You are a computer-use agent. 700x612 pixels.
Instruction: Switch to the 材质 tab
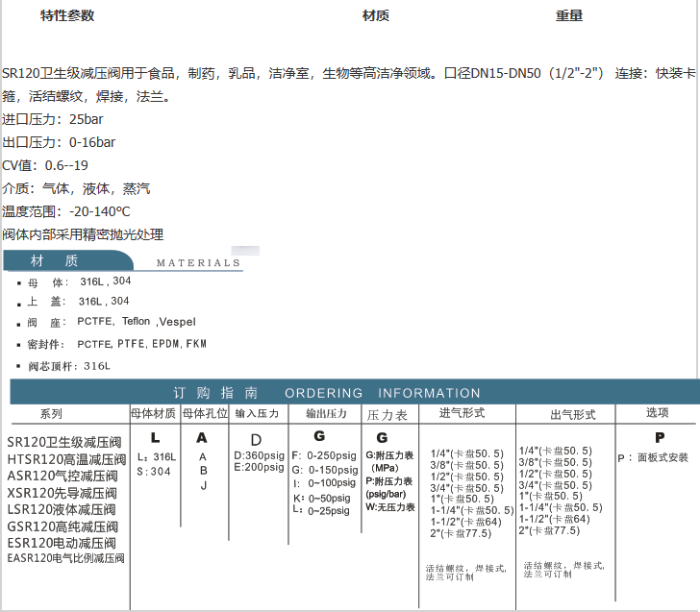375,15
